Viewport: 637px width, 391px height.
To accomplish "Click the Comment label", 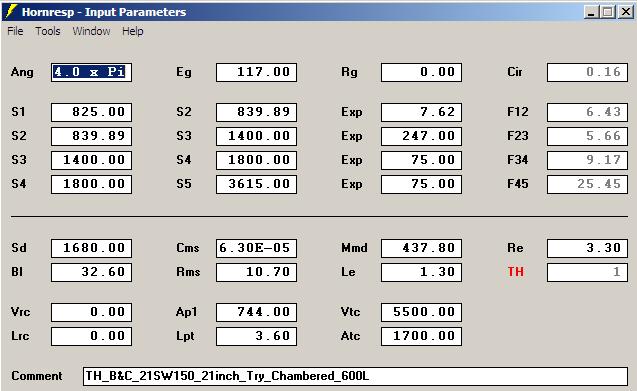I will point(37,376).
